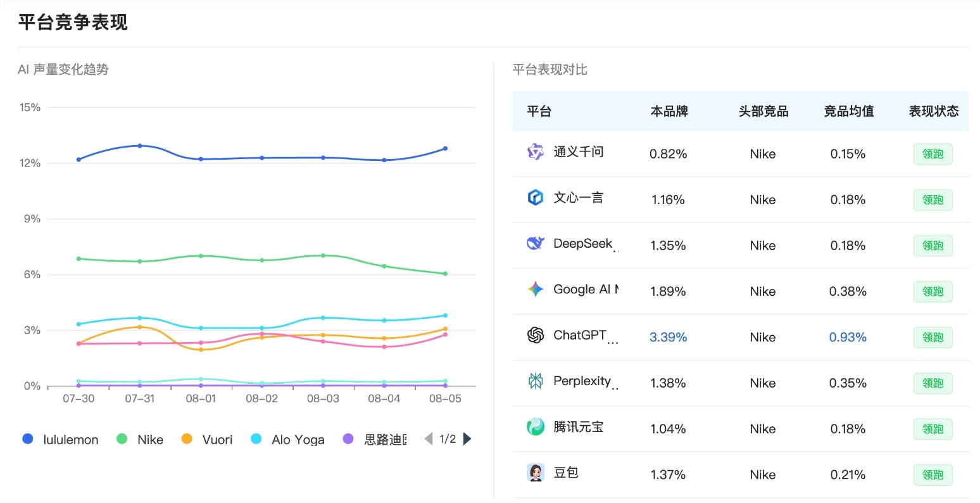Screen dimensions: 980x503
Task: Click 领跑 badge in 豆包 row
Action: point(933,475)
